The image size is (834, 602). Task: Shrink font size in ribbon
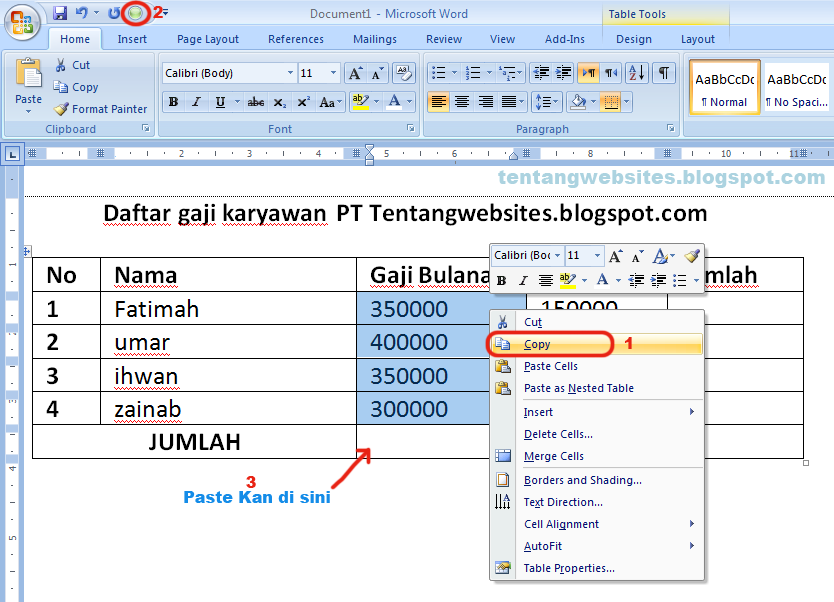pyautogui.click(x=377, y=73)
